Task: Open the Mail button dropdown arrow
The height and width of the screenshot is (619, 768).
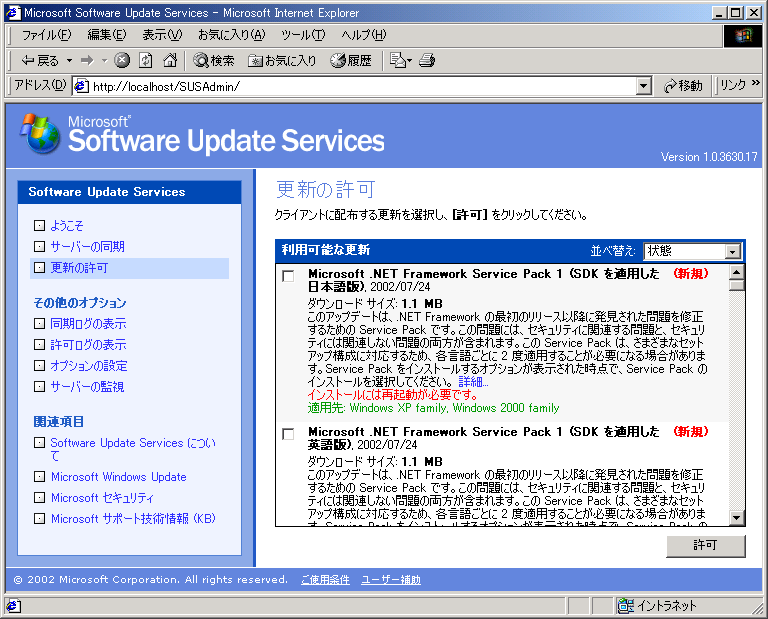Action: (409, 61)
